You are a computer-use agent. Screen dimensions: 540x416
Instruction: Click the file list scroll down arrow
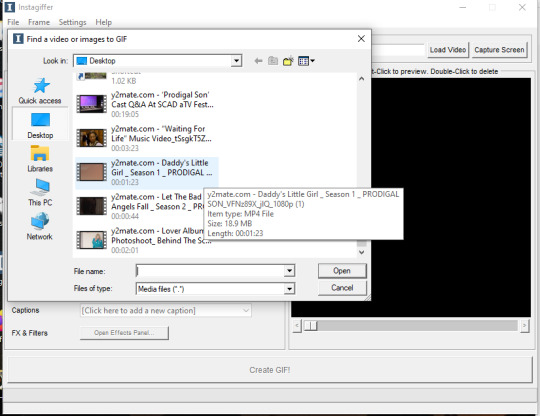click(361, 252)
